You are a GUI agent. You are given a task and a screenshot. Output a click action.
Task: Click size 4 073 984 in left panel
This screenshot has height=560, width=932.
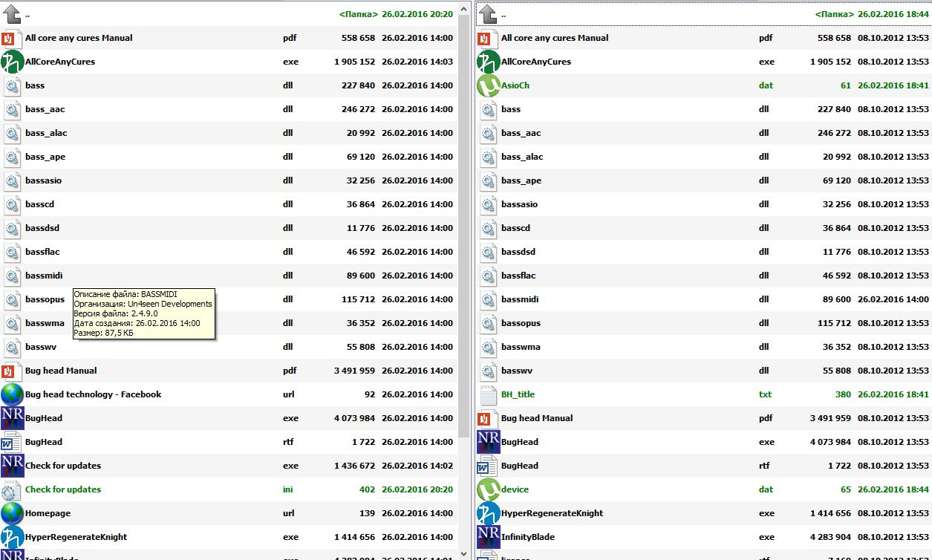coord(354,418)
